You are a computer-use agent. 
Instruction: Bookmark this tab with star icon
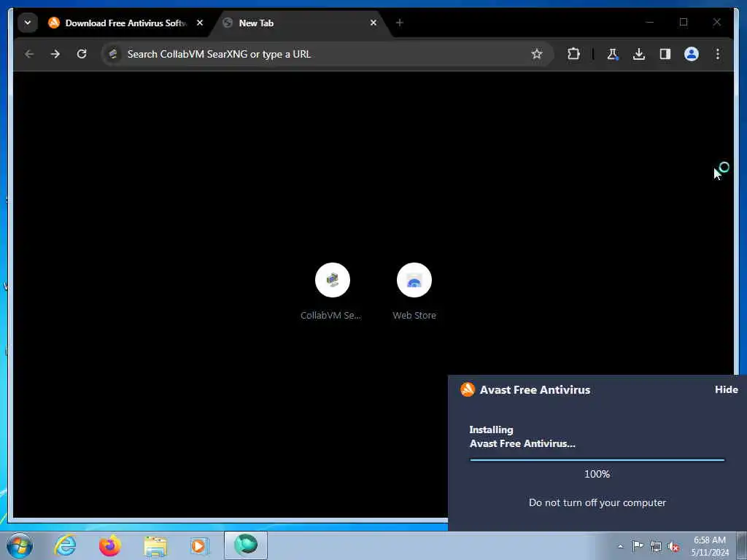pyautogui.click(x=537, y=54)
